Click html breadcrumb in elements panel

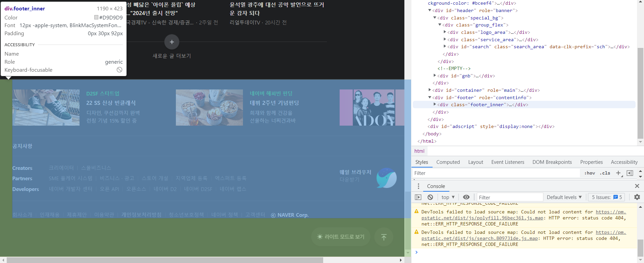coord(419,151)
